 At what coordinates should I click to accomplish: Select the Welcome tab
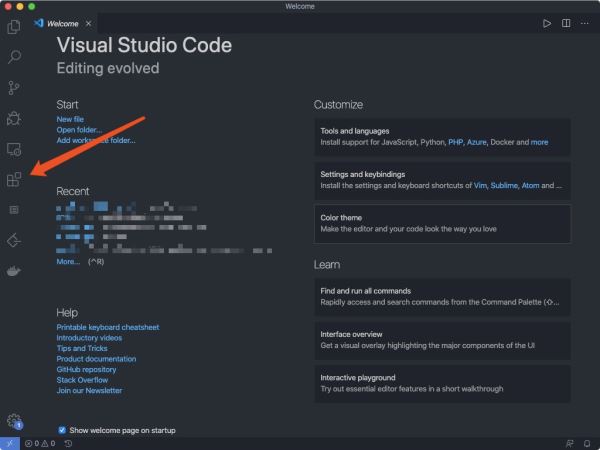62,23
